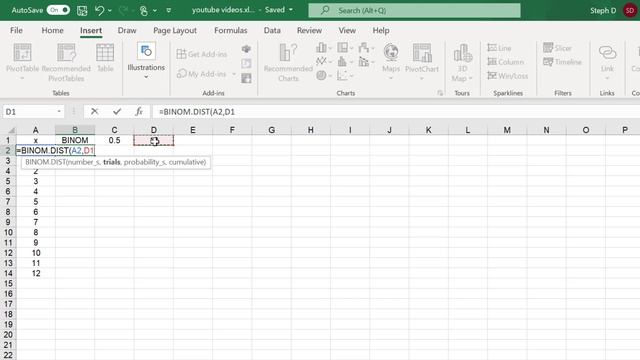Click the Slicer button
Viewport: 640px width, 360px height.
pyautogui.click(x=557, y=48)
